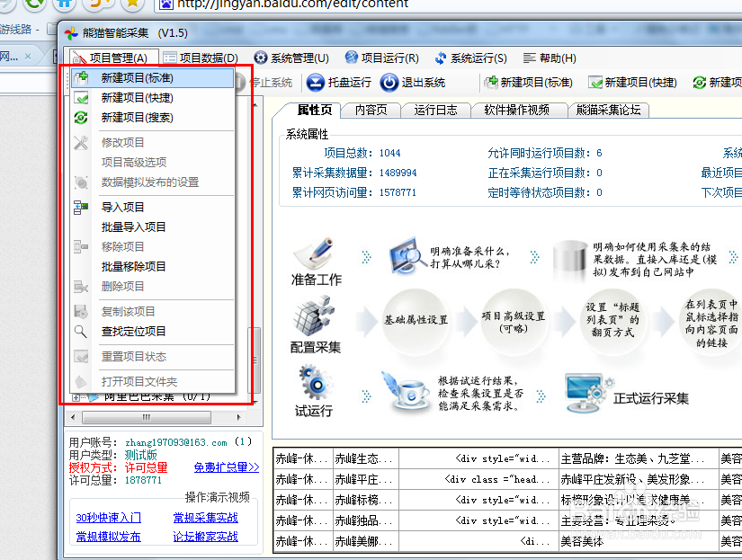Screen dimensions: 742x560
Task: Click the green refresh icon beside 新建项目(搜索) menu entry
Action: 81,117
